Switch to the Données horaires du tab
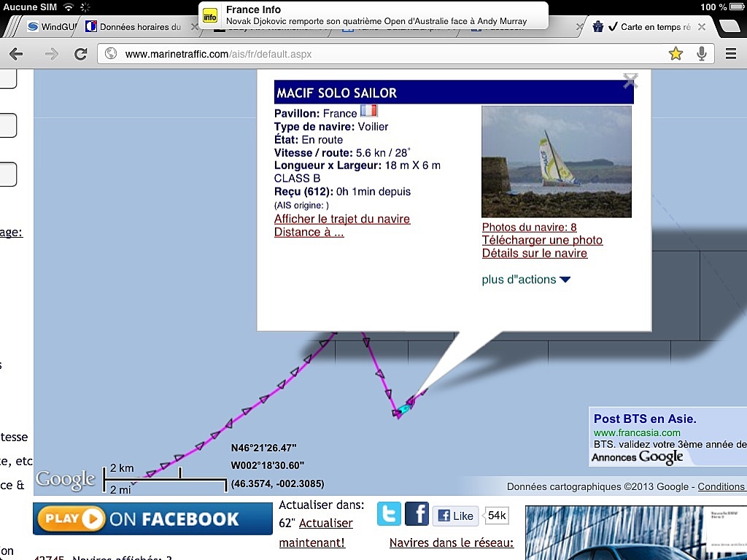The height and width of the screenshot is (560, 747). point(134,27)
